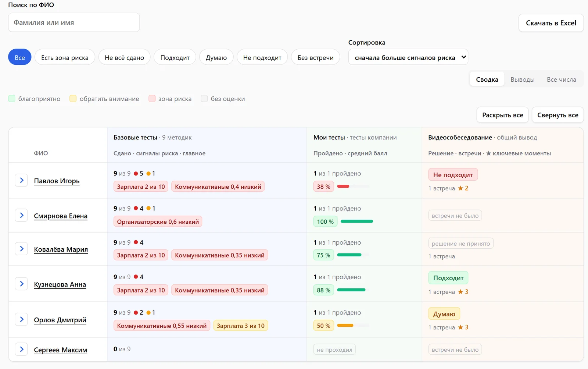Expand the Сергеев Максим row
This screenshot has height=369, width=588.
(21, 349)
